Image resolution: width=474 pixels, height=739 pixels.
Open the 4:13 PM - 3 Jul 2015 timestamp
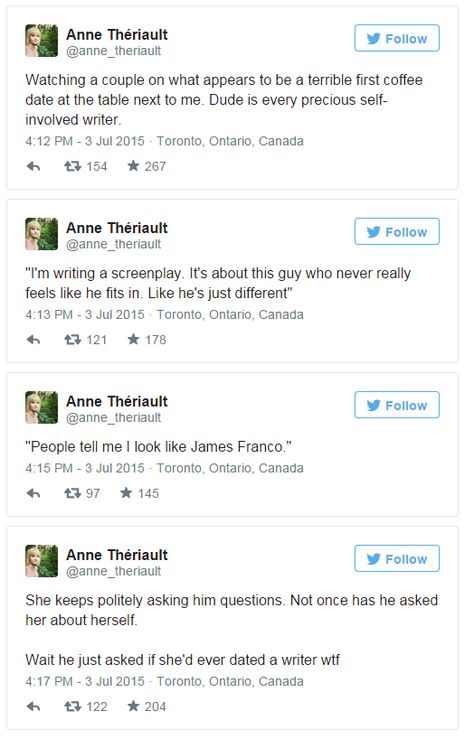point(85,314)
